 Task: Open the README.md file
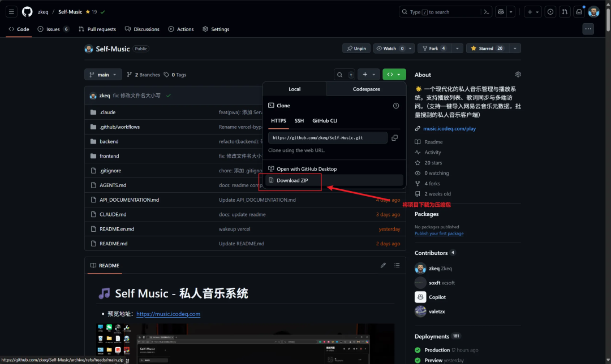113,243
